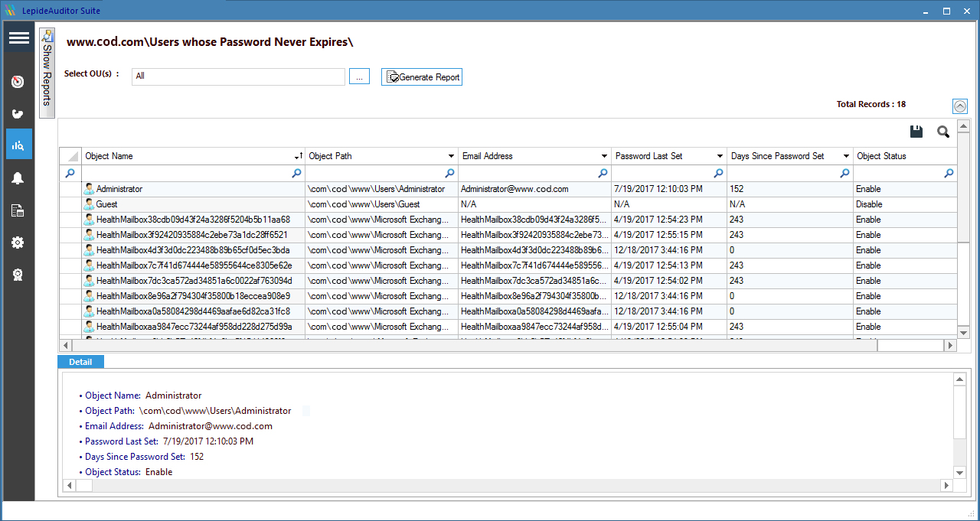Select HealthMailbox38cdb09d43f24a3286f5204b5b11aa68 row

tap(508, 220)
